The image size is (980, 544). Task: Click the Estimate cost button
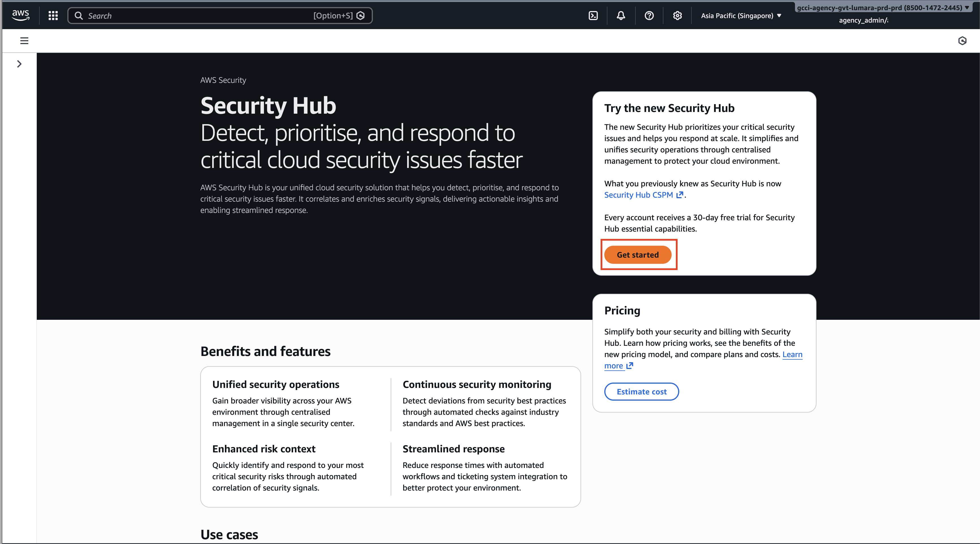click(x=641, y=392)
